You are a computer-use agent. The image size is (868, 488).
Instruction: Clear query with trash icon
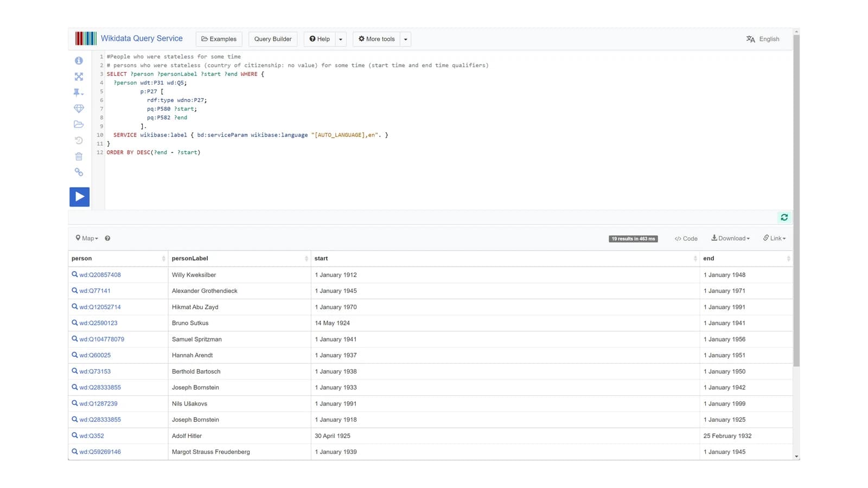coord(79,156)
